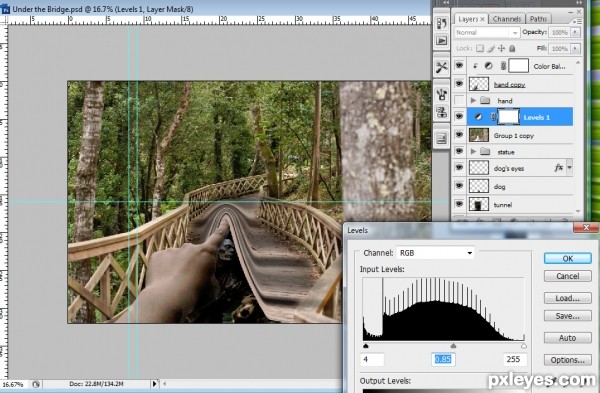Click the status bar icon next to zoom percentage
This screenshot has width=600, height=393.
[x=36, y=384]
